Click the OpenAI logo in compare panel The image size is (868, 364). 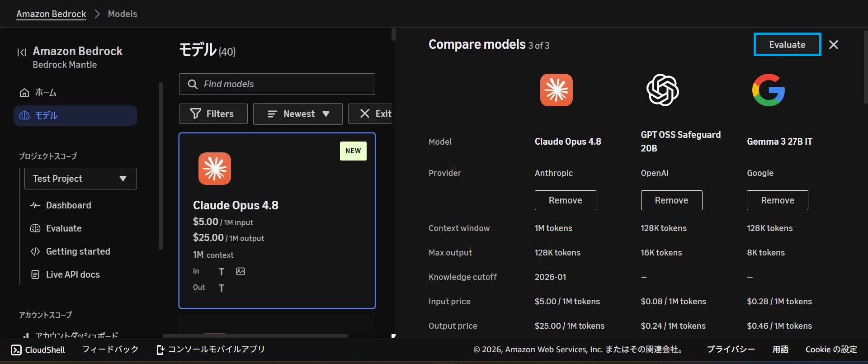pyautogui.click(x=663, y=90)
